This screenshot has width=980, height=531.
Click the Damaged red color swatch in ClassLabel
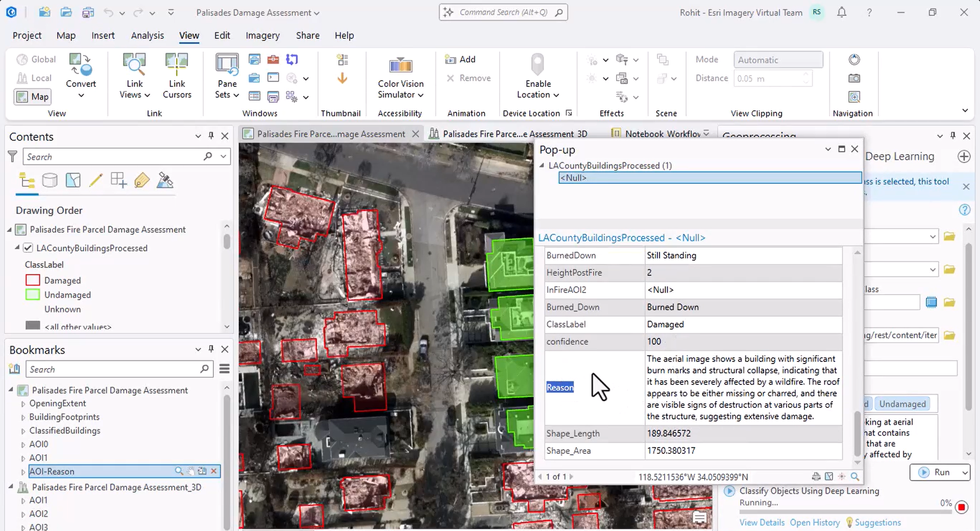(x=32, y=280)
